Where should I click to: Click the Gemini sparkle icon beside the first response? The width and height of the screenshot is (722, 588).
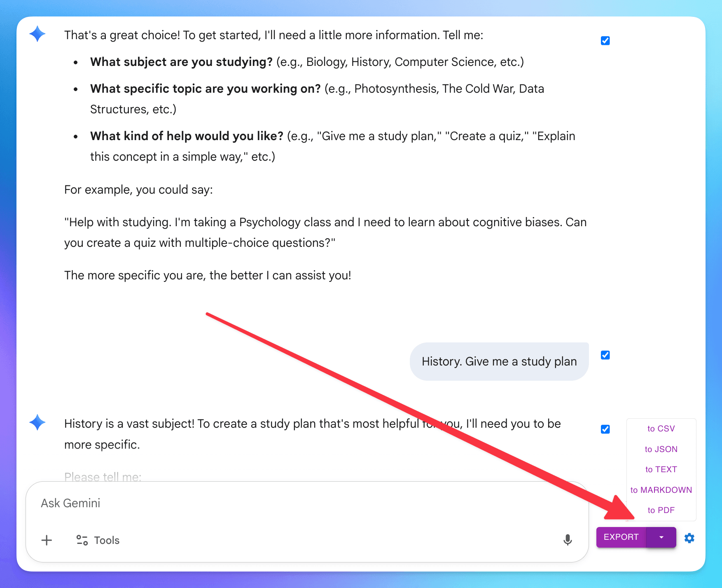pos(37,35)
